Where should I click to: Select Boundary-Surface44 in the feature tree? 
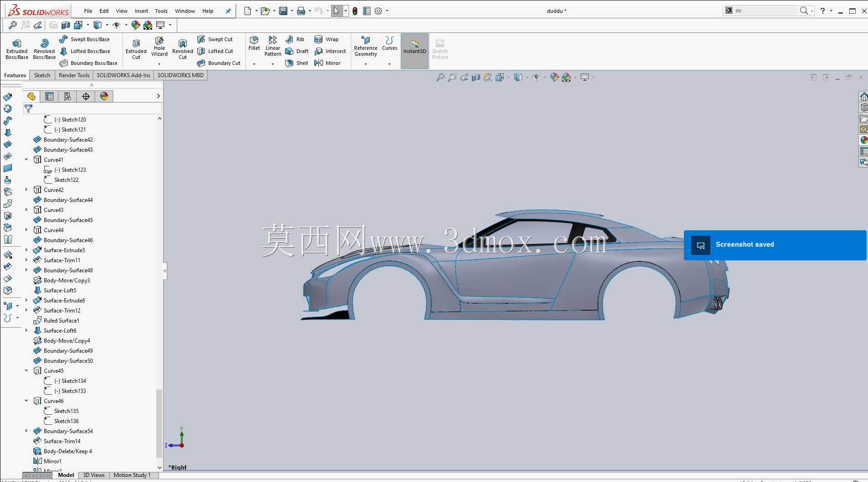point(63,200)
